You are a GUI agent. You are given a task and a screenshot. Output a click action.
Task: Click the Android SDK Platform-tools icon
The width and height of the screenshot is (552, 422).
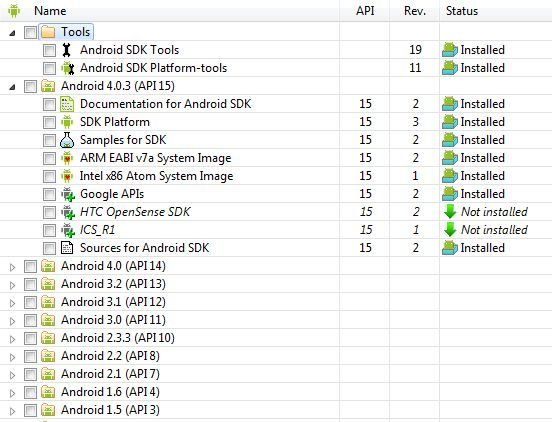point(67,68)
